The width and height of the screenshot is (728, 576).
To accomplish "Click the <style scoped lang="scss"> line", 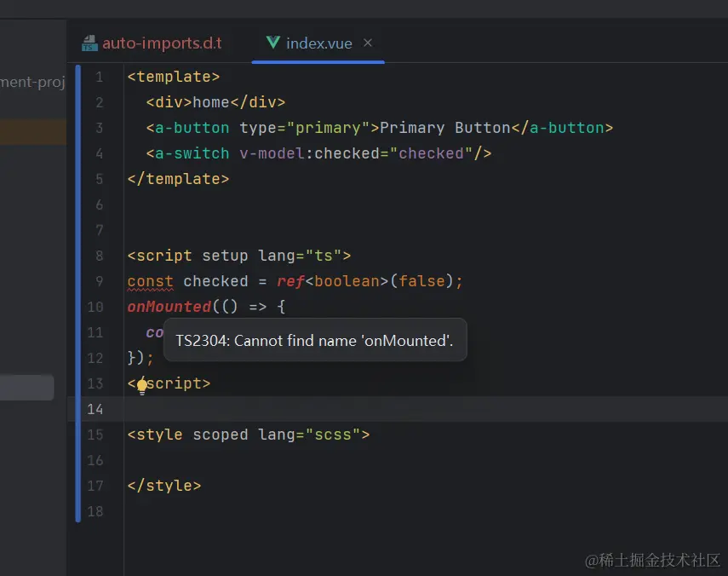I will point(249,435).
